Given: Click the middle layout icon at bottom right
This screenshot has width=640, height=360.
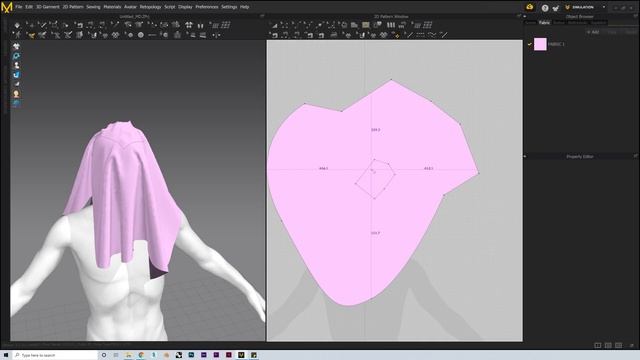Looking at the screenshot, I should click(x=608, y=345).
